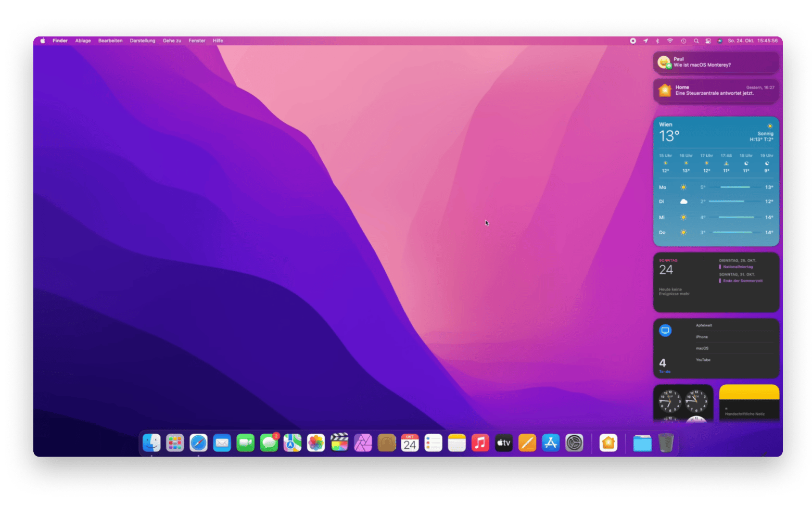The image size is (812, 505).
Task: Open the Fenster menu
Action: (x=197, y=41)
